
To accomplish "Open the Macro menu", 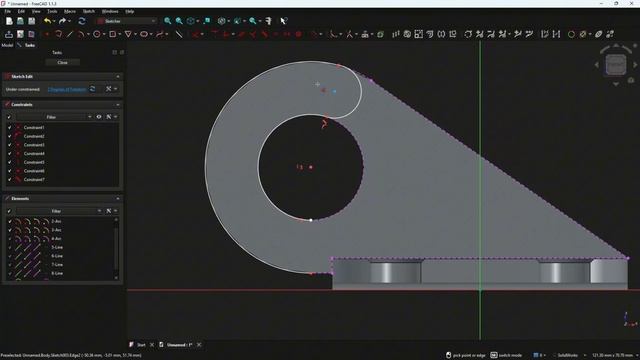I will click(x=69, y=11).
